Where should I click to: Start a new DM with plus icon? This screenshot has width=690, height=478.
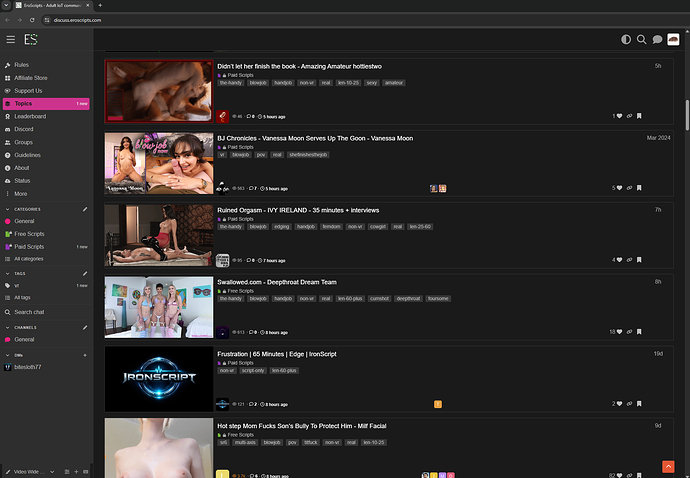(x=85, y=355)
